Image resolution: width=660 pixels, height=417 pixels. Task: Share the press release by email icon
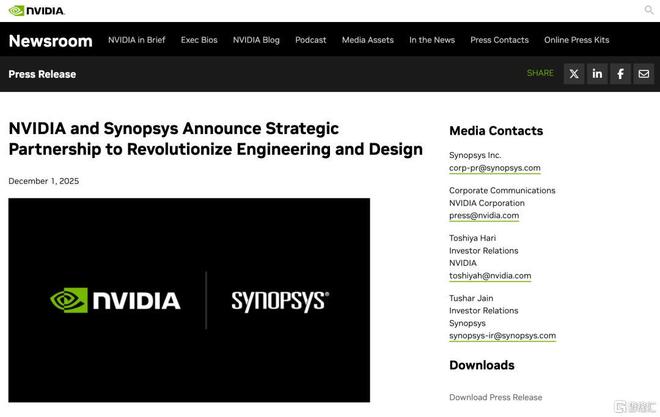pos(644,74)
